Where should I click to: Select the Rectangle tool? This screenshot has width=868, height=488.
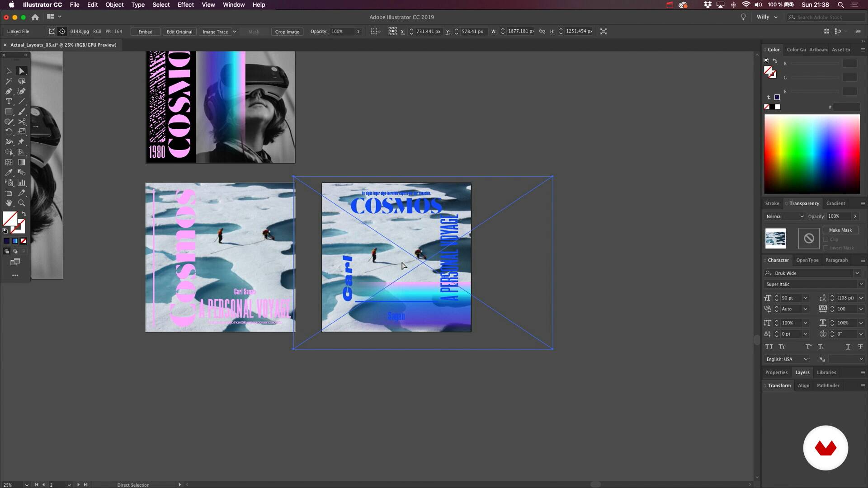9,112
